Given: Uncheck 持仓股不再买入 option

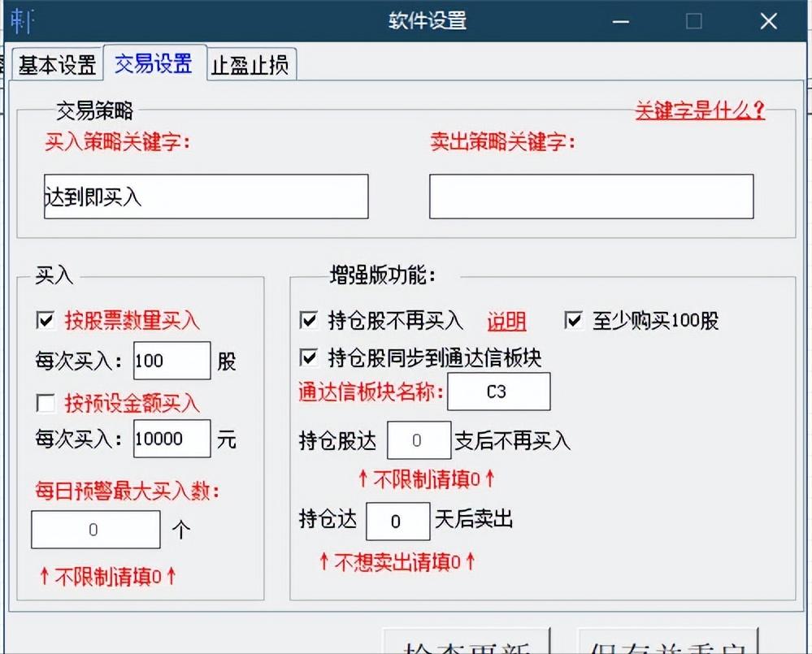Looking at the screenshot, I should click(308, 322).
